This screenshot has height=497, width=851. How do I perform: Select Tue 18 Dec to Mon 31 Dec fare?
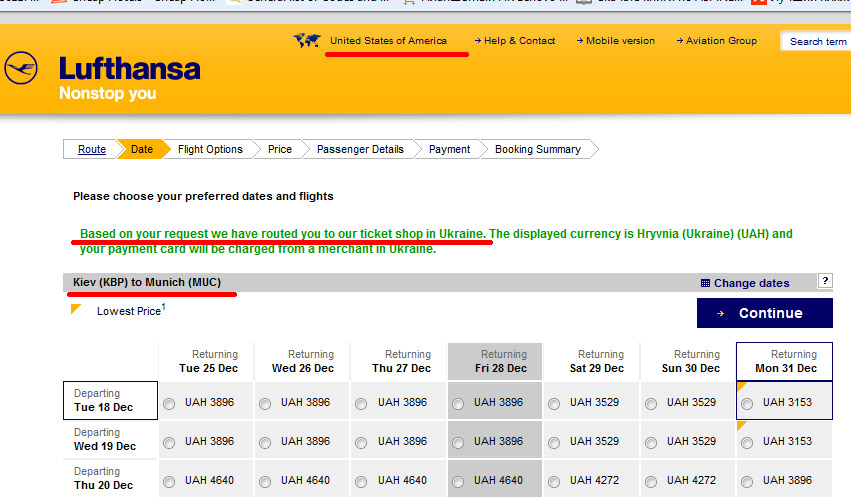747,403
